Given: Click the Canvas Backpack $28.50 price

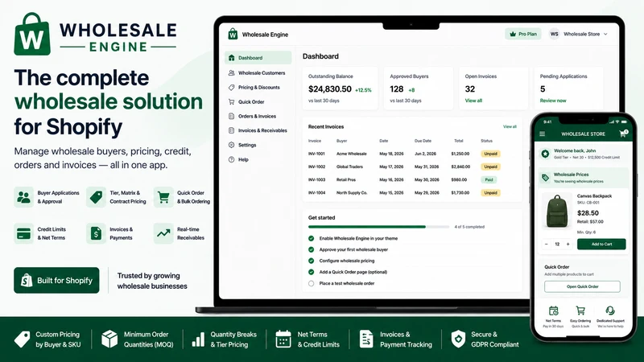Looking at the screenshot, I should [x=588, y=213].
